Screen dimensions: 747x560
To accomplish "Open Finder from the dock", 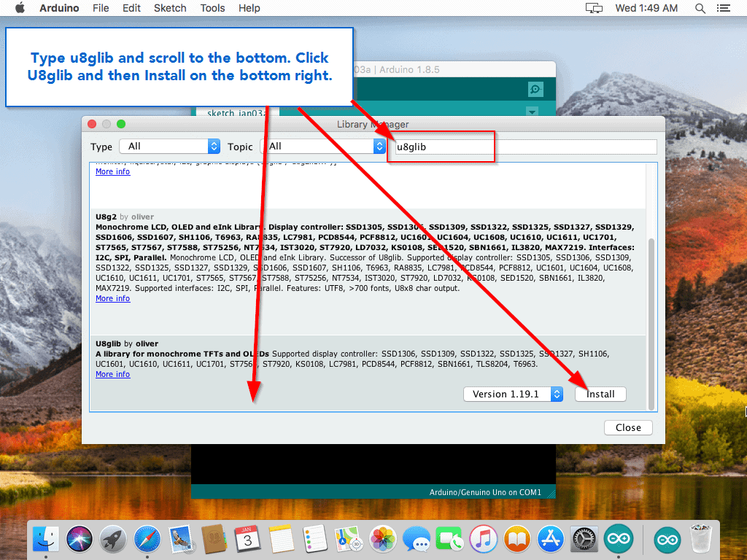I will pyautogui.click(x=46, y=540).
